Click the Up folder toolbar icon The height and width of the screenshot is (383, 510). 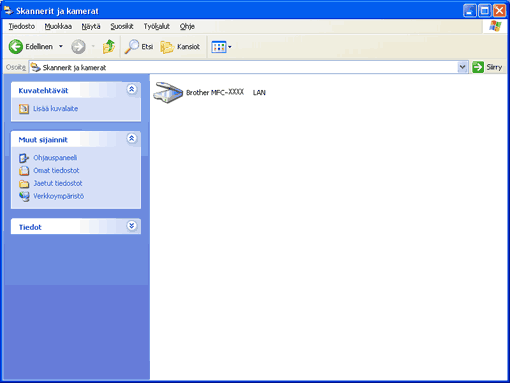[109, 47]
